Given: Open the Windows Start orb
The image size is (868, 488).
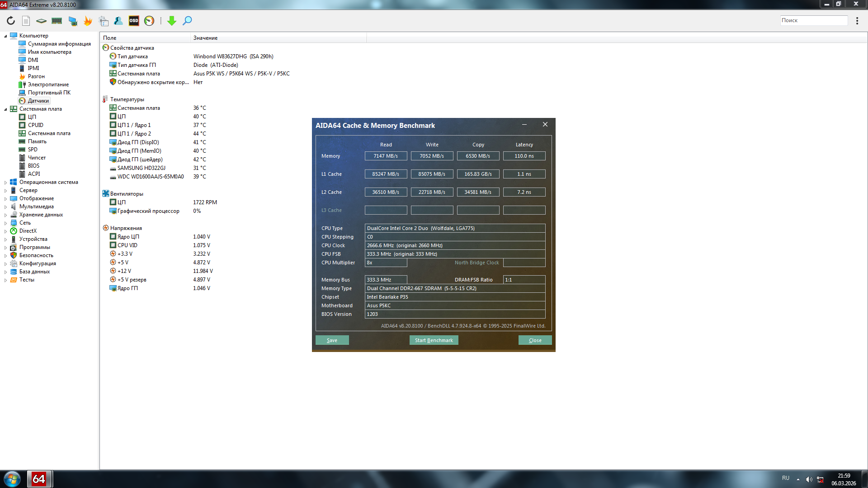Looking at the screenshot, I should 12,479.
